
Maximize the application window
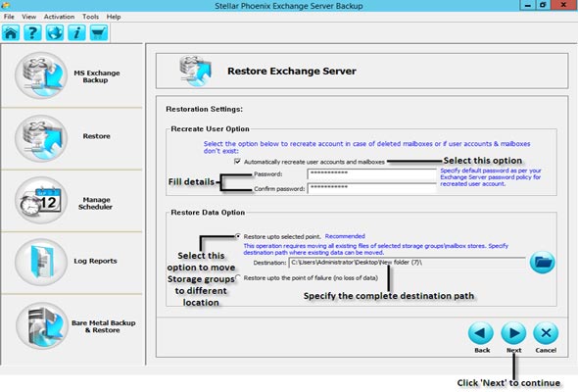coord(543,5)
